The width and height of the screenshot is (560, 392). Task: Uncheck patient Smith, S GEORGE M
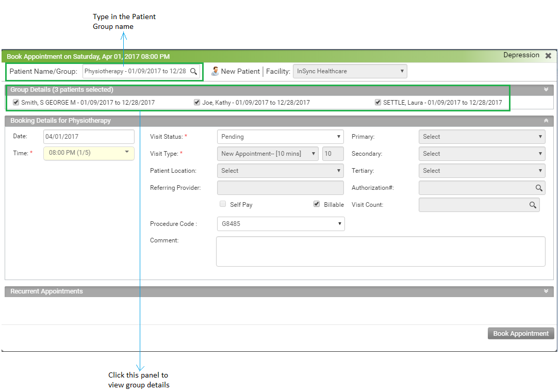pyautogui.click(x=16, y=102)
